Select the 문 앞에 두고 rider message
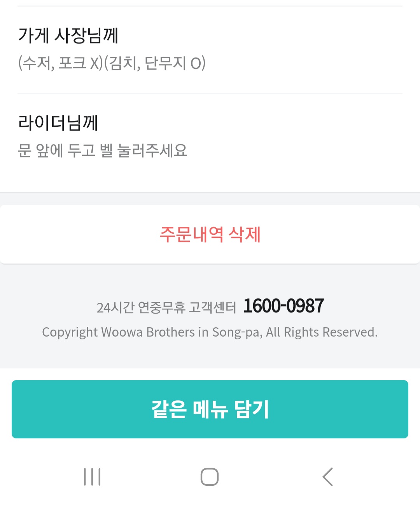This screenshot has height=506, width=420. click(56, 150)
